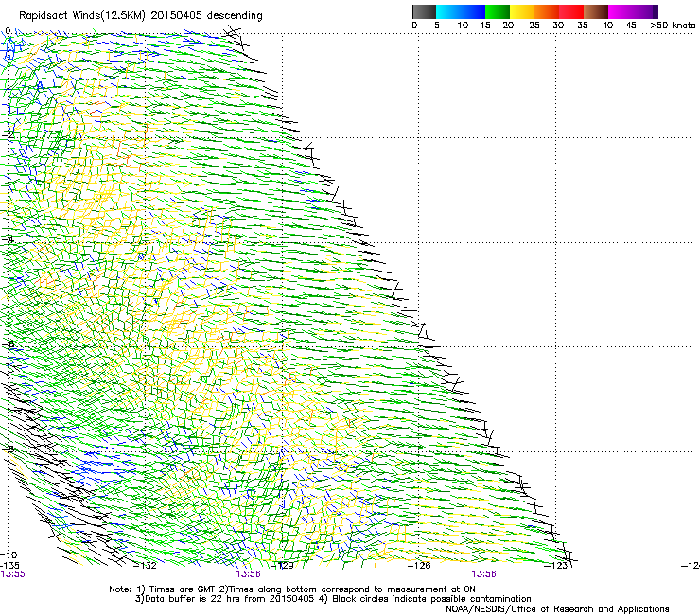700x615 pixels.
Task: Click "20150405" in the chart title
Action: tap(176, 15)
